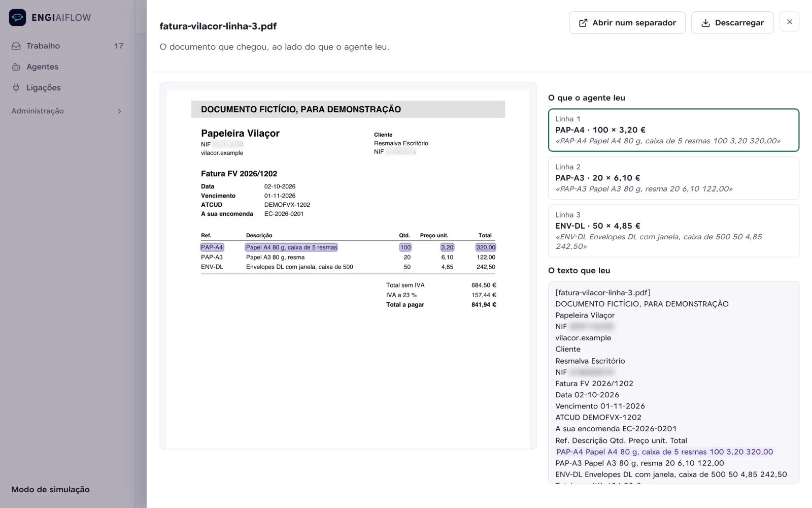Open Ligações in the sidebar

coord(67,87)
